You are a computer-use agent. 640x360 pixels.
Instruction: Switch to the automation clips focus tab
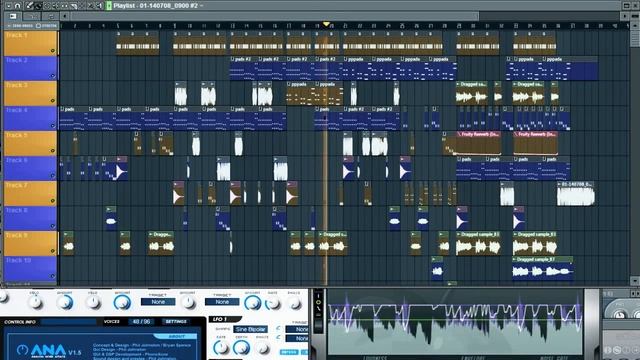click(32, 16)
